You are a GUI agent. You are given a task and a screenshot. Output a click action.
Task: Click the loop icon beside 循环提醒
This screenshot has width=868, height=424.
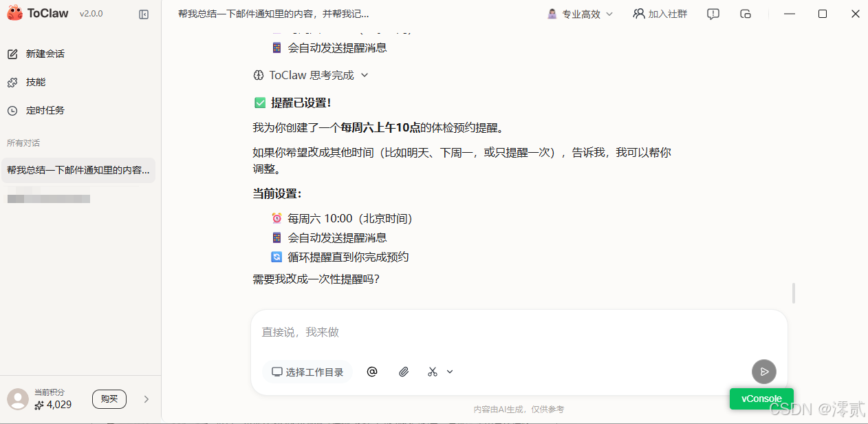point(277,257)
